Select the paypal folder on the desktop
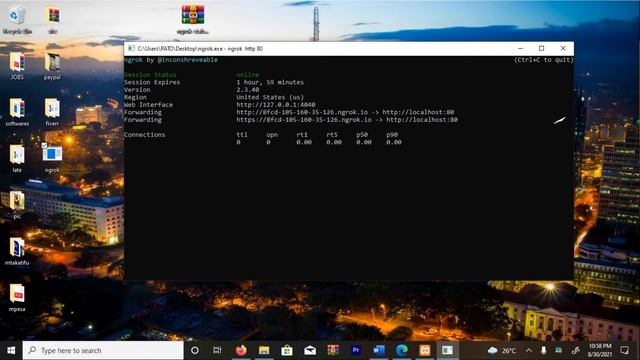This screenshot has height=360, width=640. pos(52,66)
